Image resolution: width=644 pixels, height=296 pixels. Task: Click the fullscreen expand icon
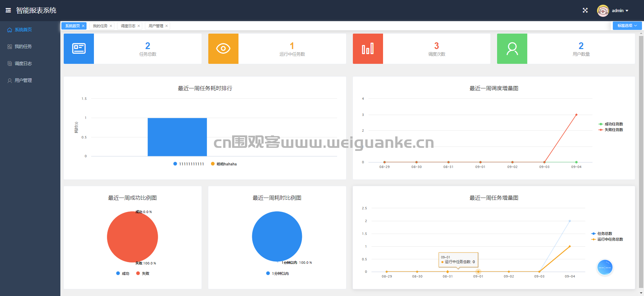(585, 10)
